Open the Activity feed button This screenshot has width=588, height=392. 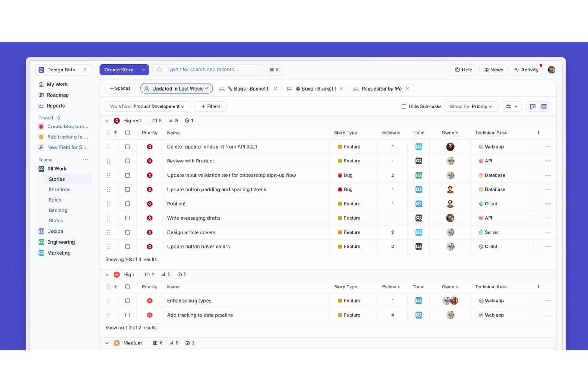526,70
